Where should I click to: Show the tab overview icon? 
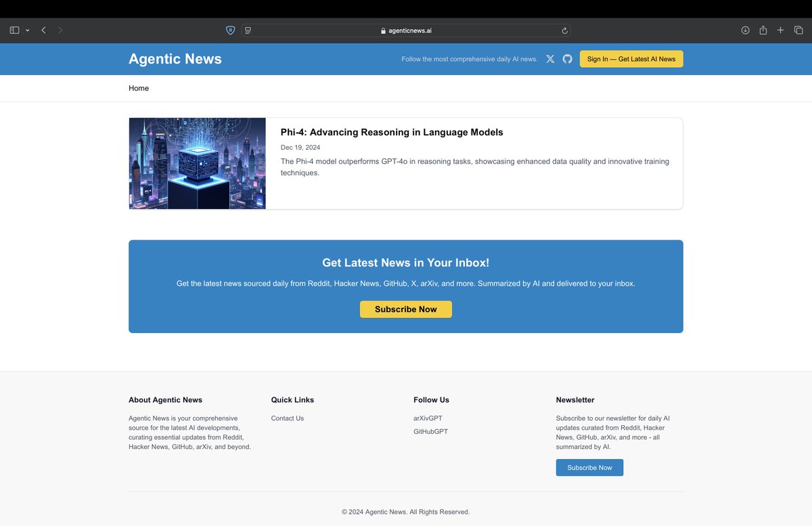pos(798,30)
